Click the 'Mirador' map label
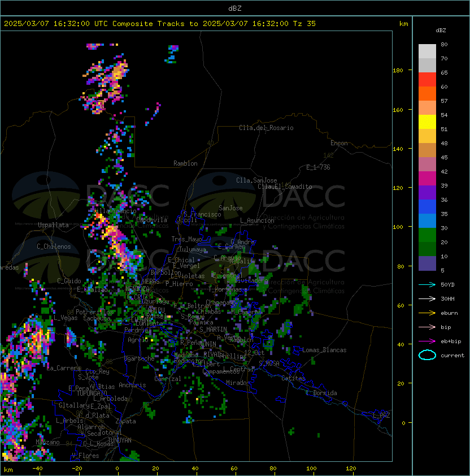The image size is (470, 476). [x=238, y=383]
